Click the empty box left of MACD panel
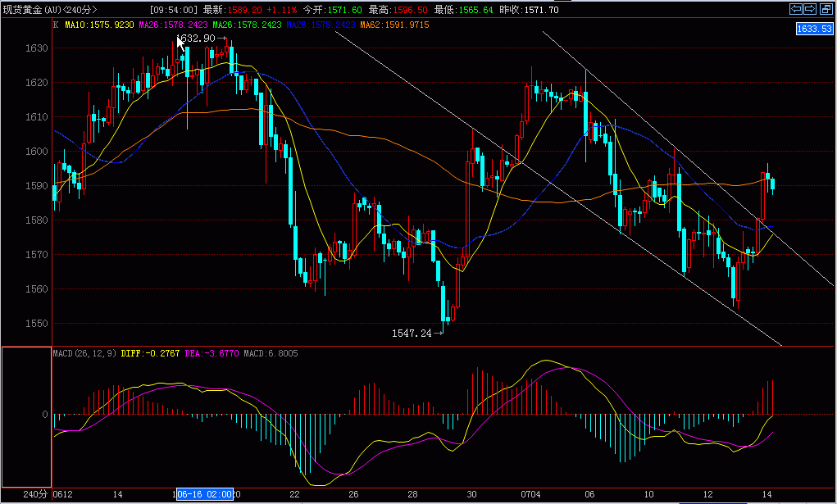The height and width of the screenshot is (504, 837). click(27, 417)
